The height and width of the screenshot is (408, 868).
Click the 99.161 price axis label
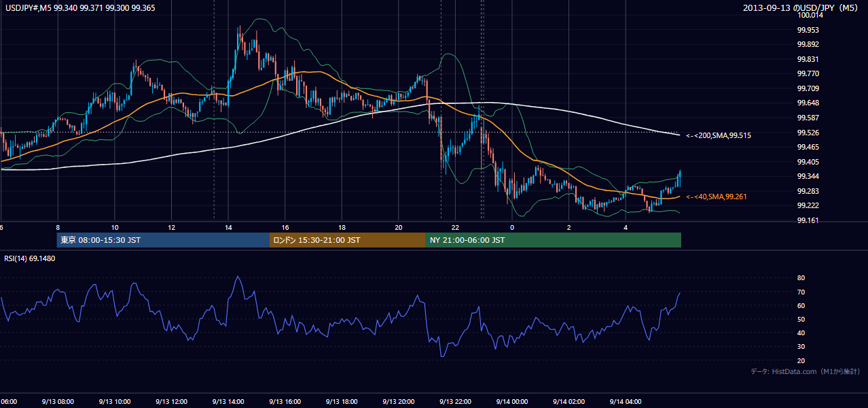coord(808,220)
